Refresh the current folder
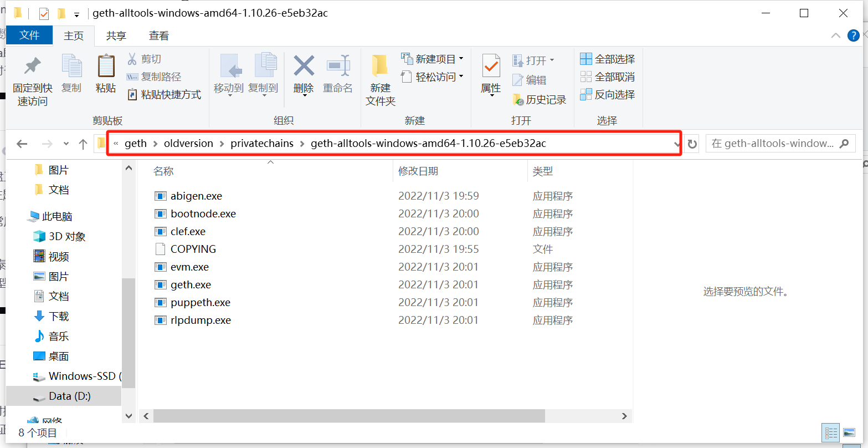 point(692,144)
